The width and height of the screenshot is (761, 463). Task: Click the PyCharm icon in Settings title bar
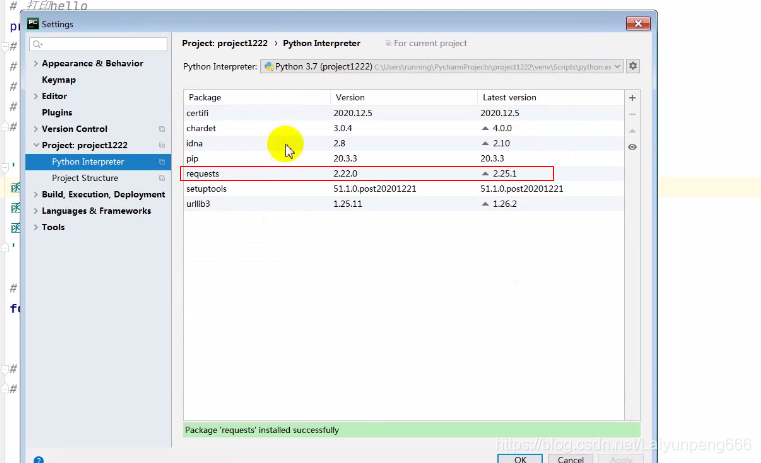tap(33, 24)
